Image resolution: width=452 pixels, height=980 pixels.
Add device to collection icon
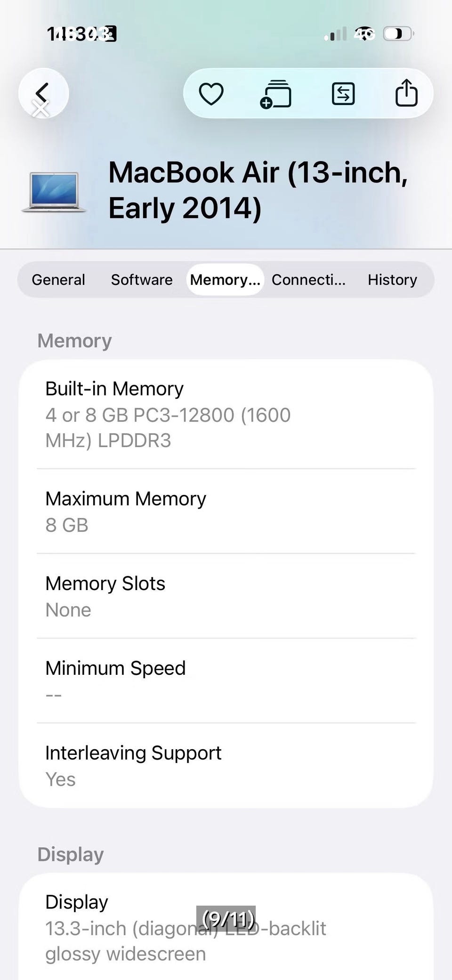point(276,94)
